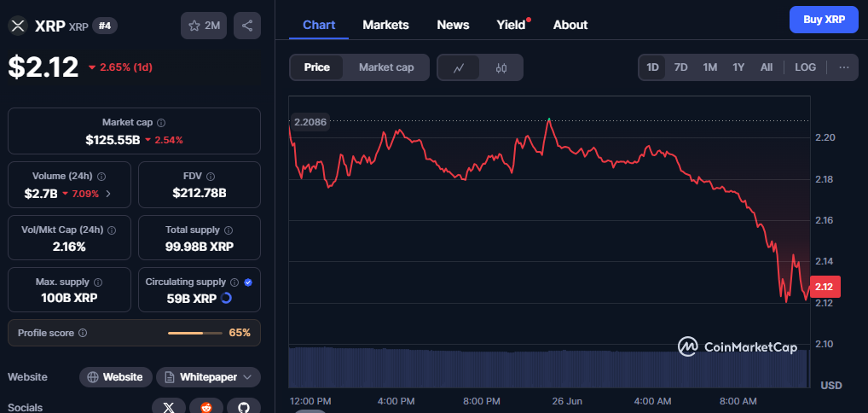This screenshot has width=868, height=413.
Task: Click the $2.12 headline price
Action: point(43,67)
